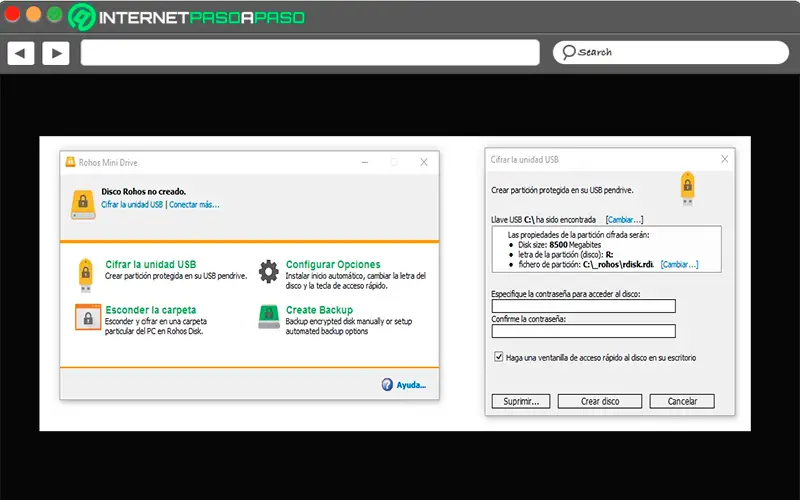Click the USB lock icon in Cifrar la unidad USB dialog

pyautogui.click(x=688, y=188)
